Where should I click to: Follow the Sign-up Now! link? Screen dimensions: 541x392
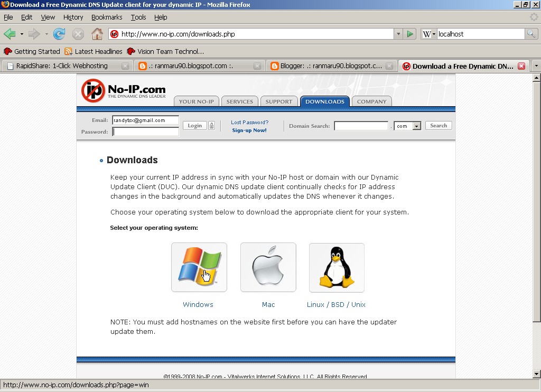point(249,130)
